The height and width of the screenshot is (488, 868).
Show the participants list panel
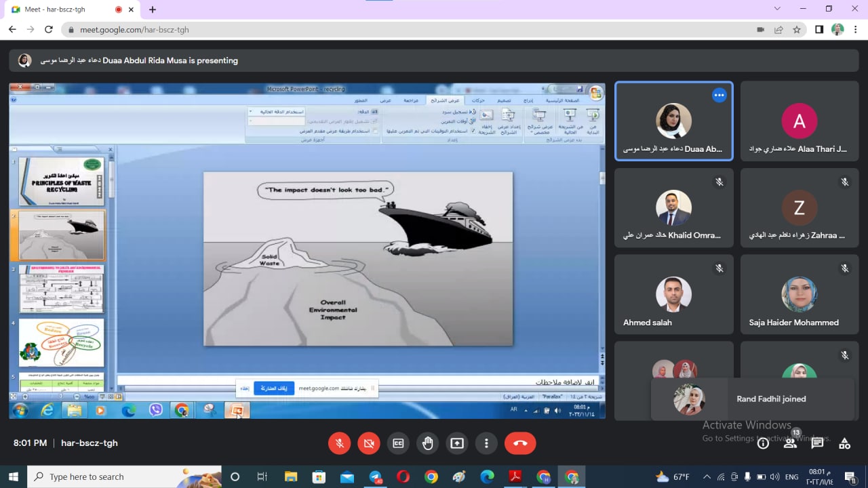[790, 443]
